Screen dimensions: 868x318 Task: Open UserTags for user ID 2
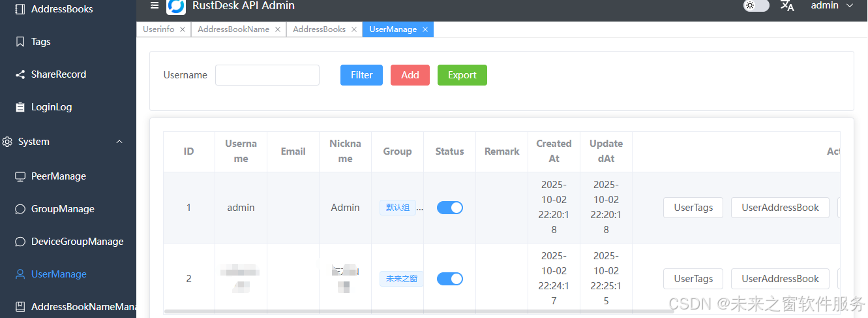[x=693, y=279]
